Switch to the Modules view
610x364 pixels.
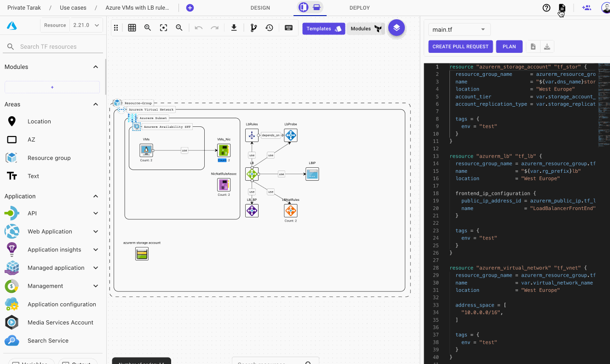pos(366,28)
